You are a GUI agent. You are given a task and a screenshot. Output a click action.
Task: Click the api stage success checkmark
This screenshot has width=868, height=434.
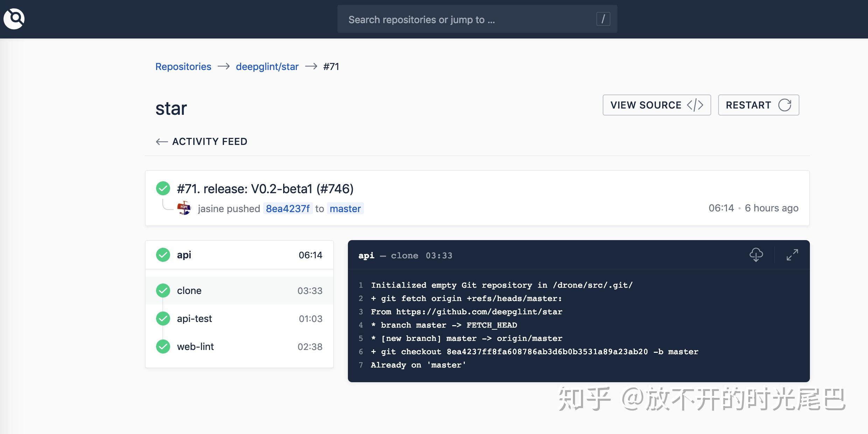(x=163, y=255)
